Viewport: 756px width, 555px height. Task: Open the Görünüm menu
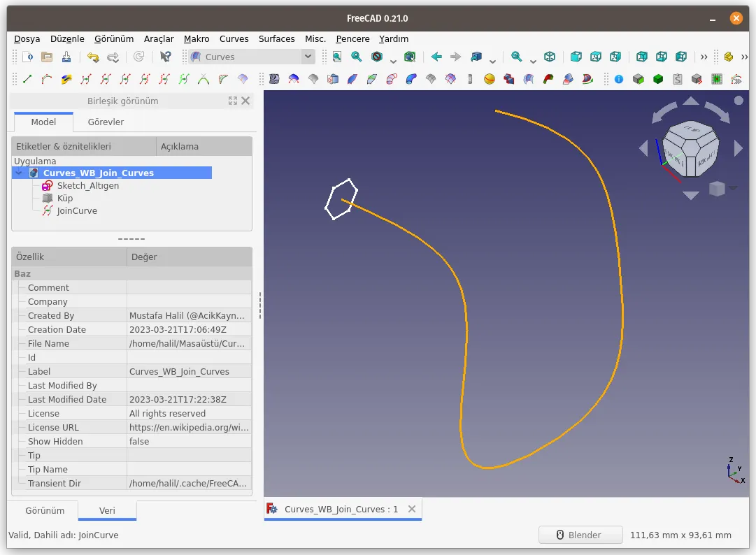pos(114,39)
